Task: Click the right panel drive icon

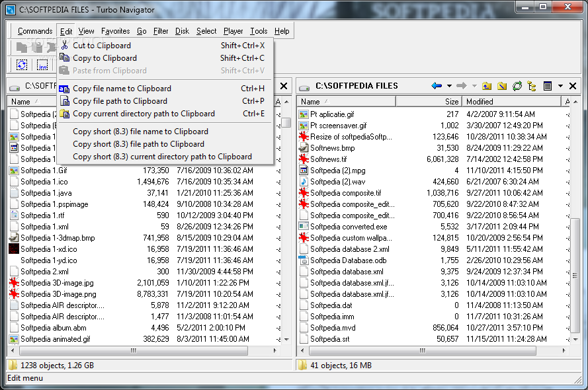Action: (x=304, y=87)
